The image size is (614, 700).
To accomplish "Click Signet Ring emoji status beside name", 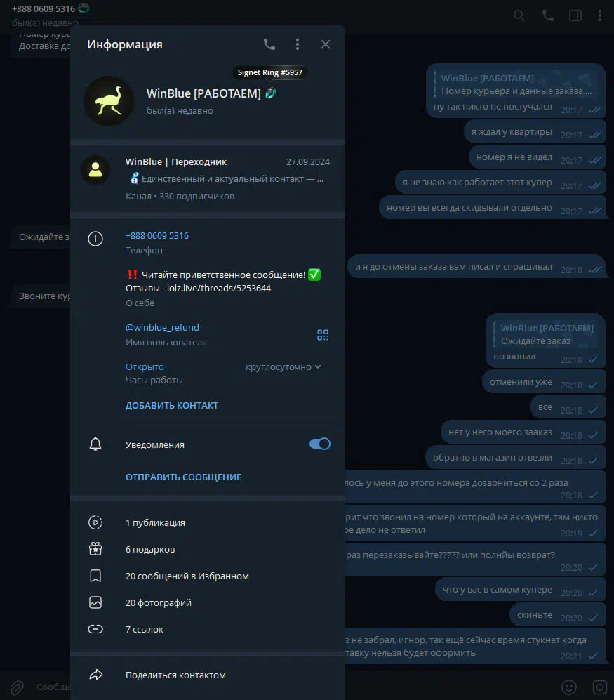I will (270, 93).
